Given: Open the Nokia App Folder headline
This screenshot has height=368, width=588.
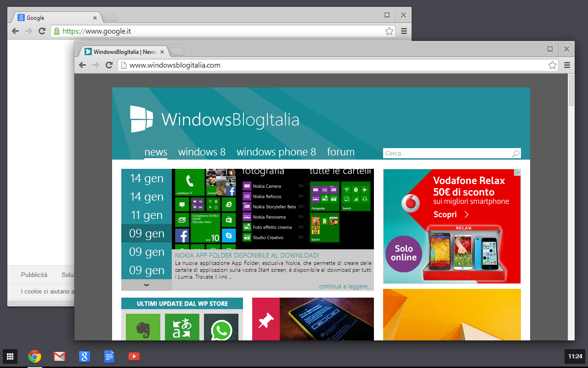Looking at the screenshot, I should pyautogui.click(x=247, y=255).
